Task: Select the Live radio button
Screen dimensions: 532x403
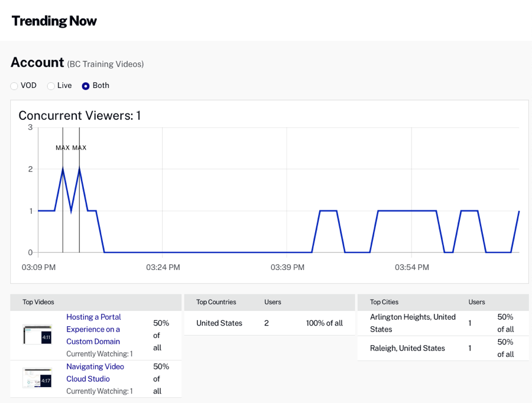Action: [51, 86]
